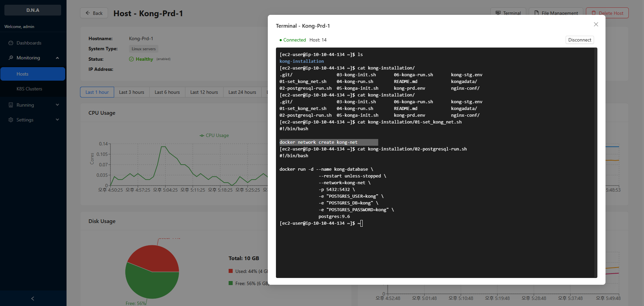Image resolution: width=644 pixels, height=306 pixels.
Task: Click the Running sidebar icon
Action: pyautogui.click(x=11, y=105)
